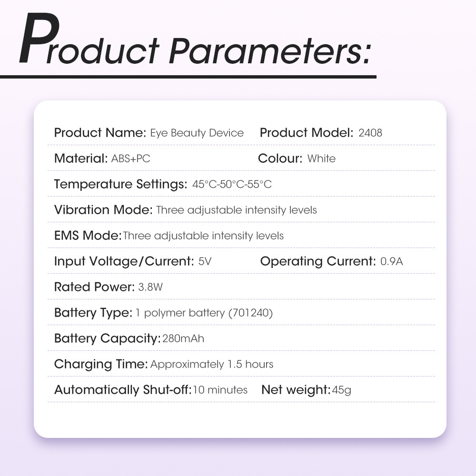
Task: Click the Material label
Action: pos(81,159)
